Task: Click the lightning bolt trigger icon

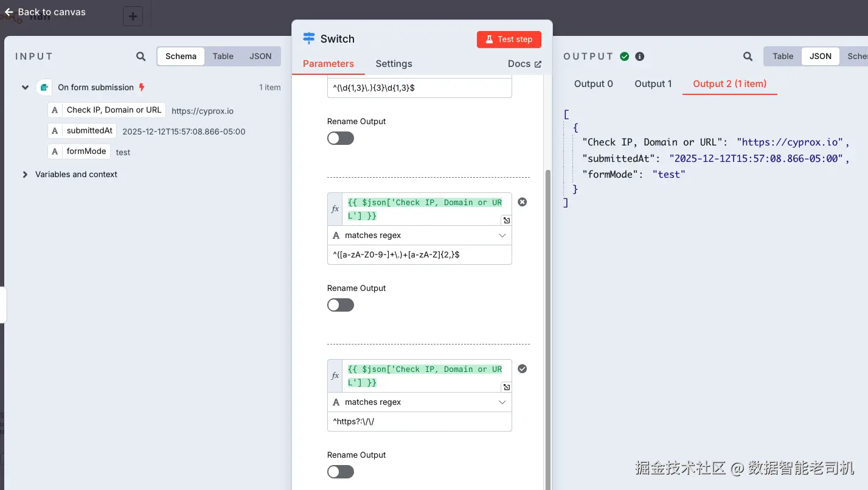Action: (142, 87)
